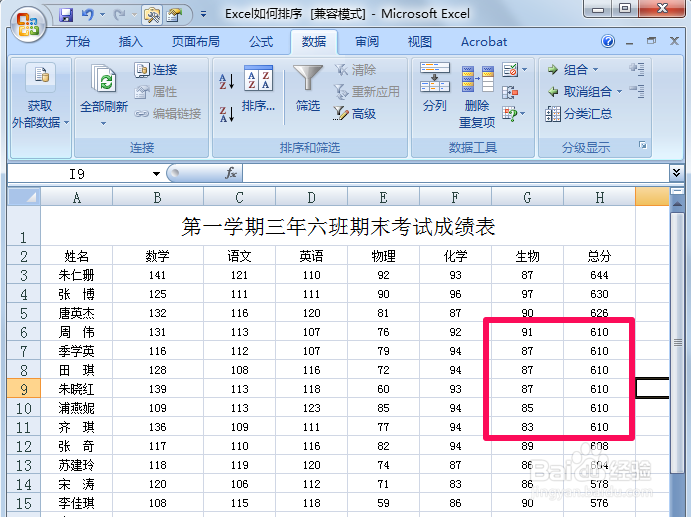The height and width of the screenshot is (517, 691).
Task: Select the 视图 ribbon tab
Action: pyautogui.click(x=420, y=42)
